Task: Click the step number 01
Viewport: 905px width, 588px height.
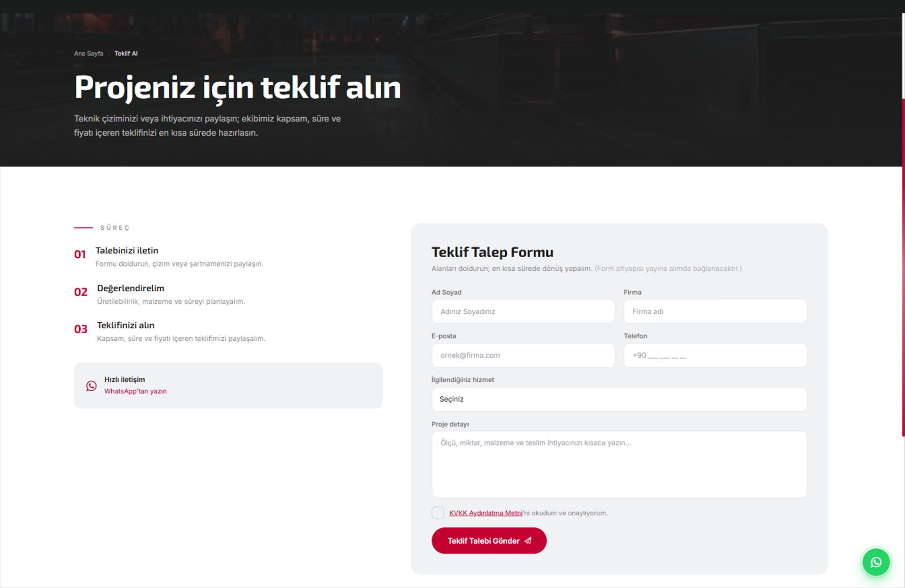Action: pyautogui.click(x=80, y=254)
